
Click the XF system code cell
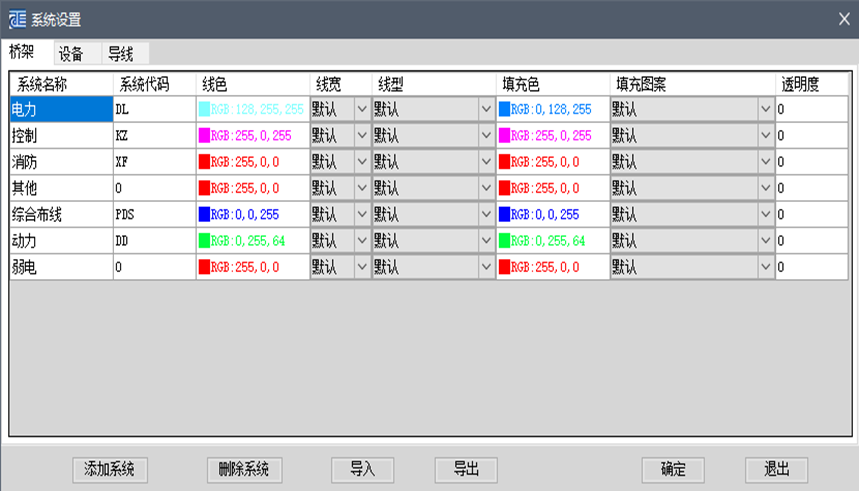tap(154, 162)
